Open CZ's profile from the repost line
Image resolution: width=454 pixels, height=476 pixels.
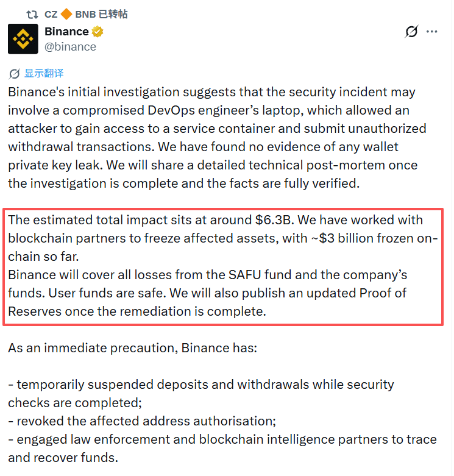[x=51, y=14]
